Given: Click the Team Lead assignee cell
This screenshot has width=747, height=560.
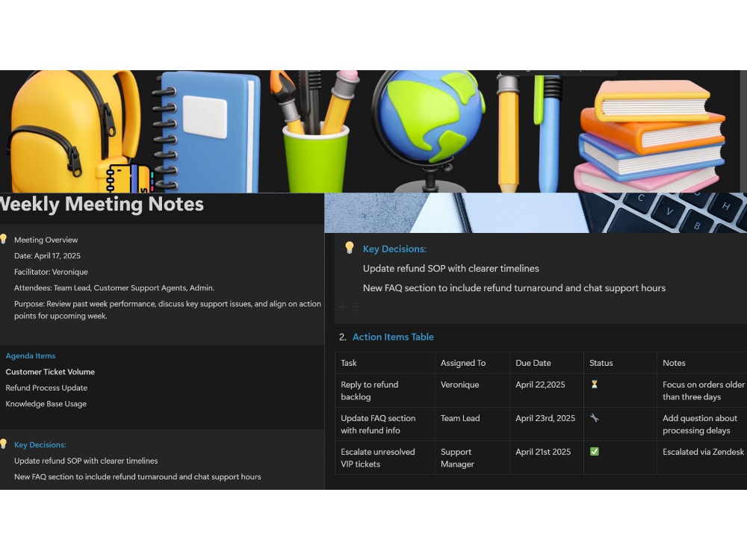Looking at the screenshot, I should point(472,424).
